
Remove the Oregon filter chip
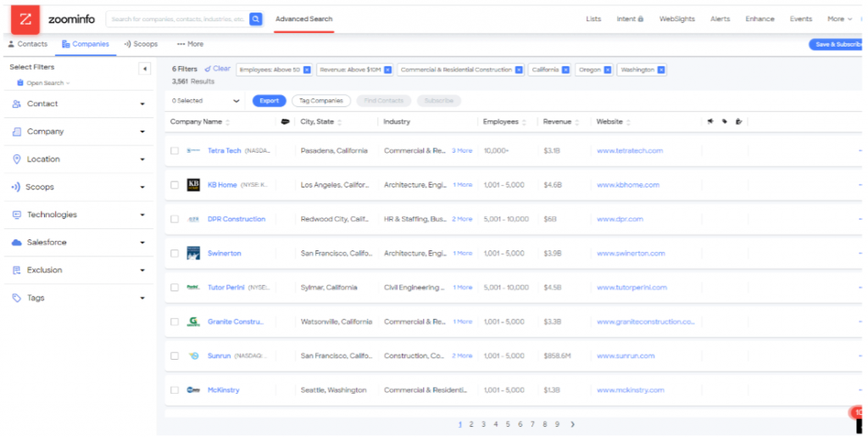pos(607,70)
